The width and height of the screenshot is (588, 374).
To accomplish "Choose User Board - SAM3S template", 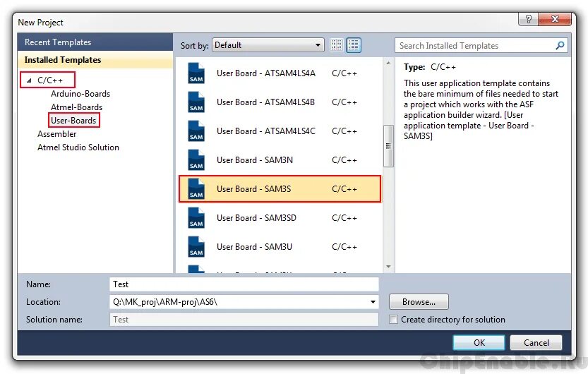I will (280, 188).
